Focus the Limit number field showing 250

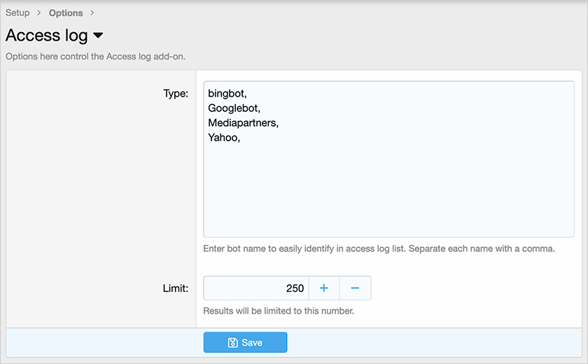click(255, 288)
